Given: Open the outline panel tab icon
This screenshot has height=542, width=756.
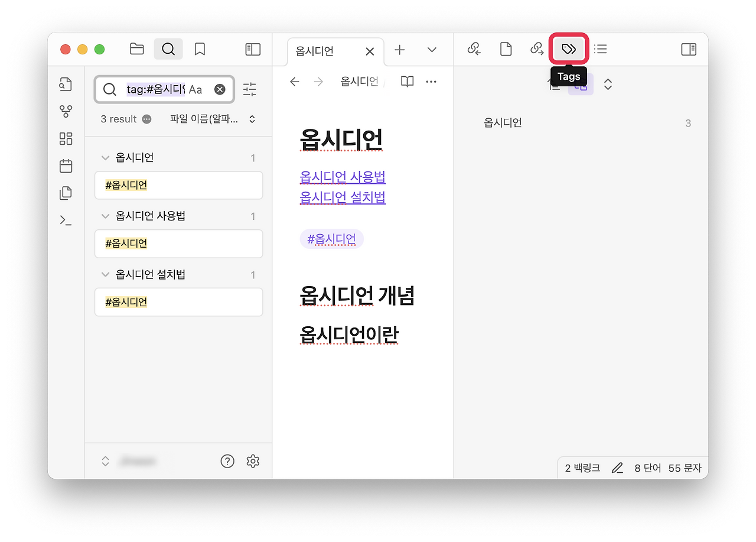Looking at the screenshot, I should 600,49.
